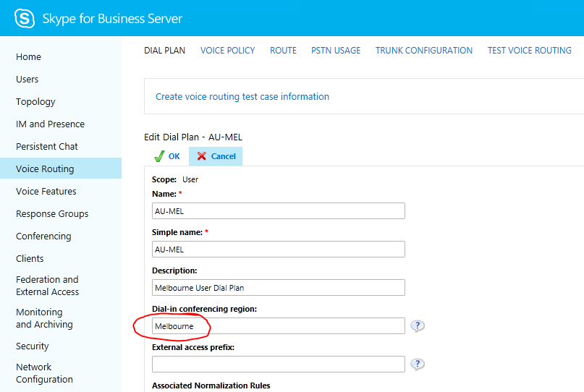584x392 pixels.
Task: Click into the Name field
Action: (278, 210)
